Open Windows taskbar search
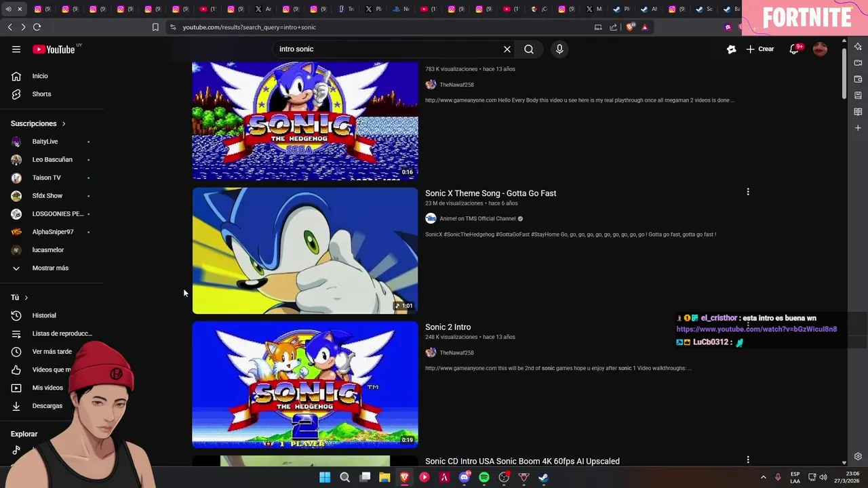 coord(344,477)
